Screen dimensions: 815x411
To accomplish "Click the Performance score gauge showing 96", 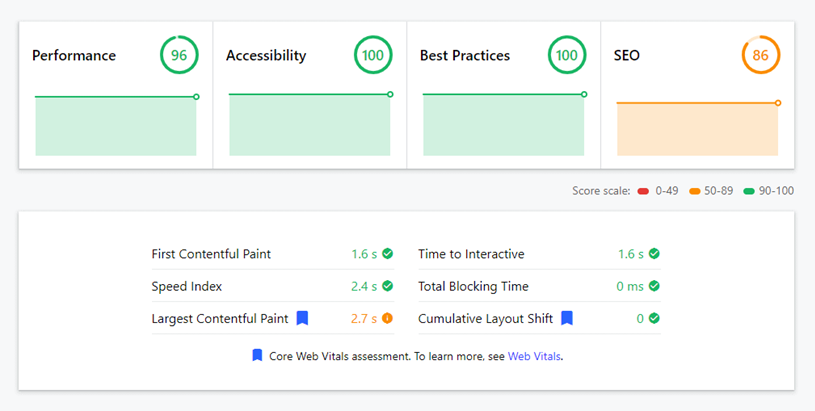I will tap(179, 55).
